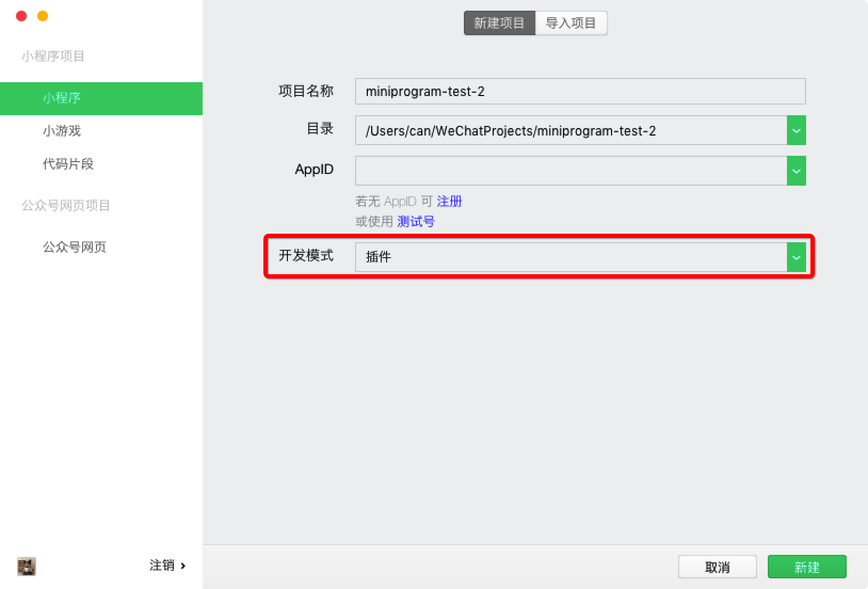
Task: Click the 测试号 link
Action: [416, 221]
